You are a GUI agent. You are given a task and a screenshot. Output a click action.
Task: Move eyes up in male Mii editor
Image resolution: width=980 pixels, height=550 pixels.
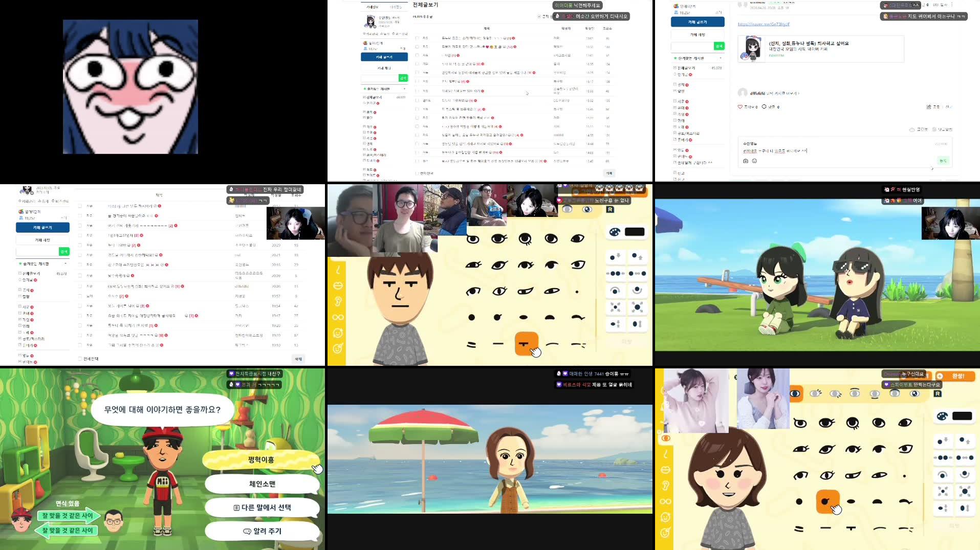click(x=637, y=256)
